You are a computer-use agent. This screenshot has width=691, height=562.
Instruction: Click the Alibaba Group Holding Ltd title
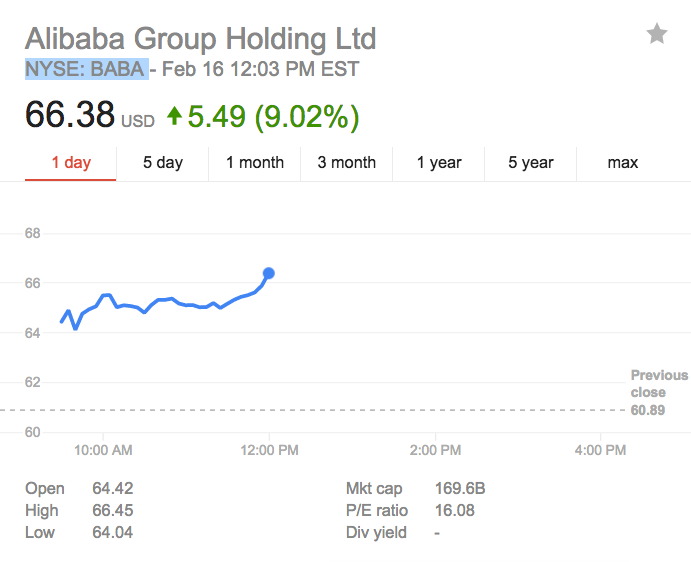(x=200, y=39)
